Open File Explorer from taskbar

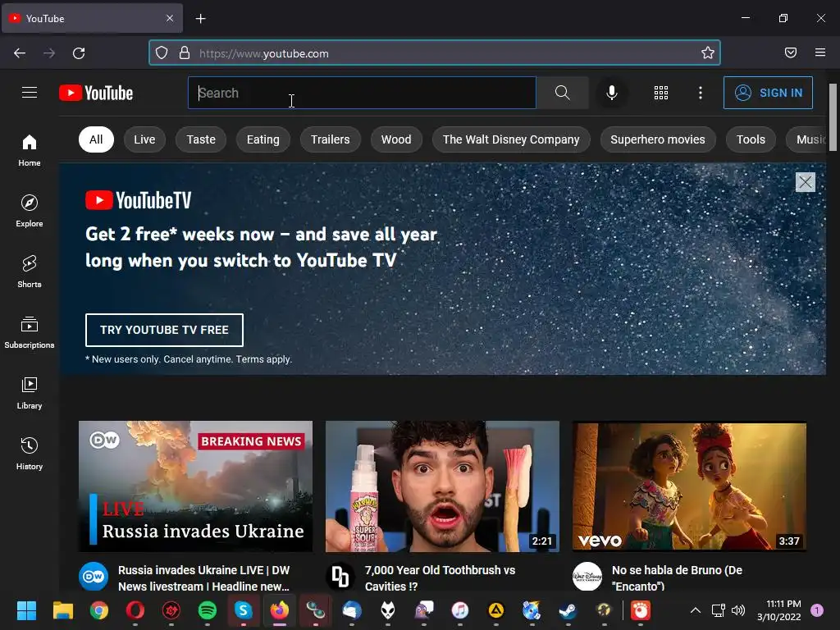(62, 610)
